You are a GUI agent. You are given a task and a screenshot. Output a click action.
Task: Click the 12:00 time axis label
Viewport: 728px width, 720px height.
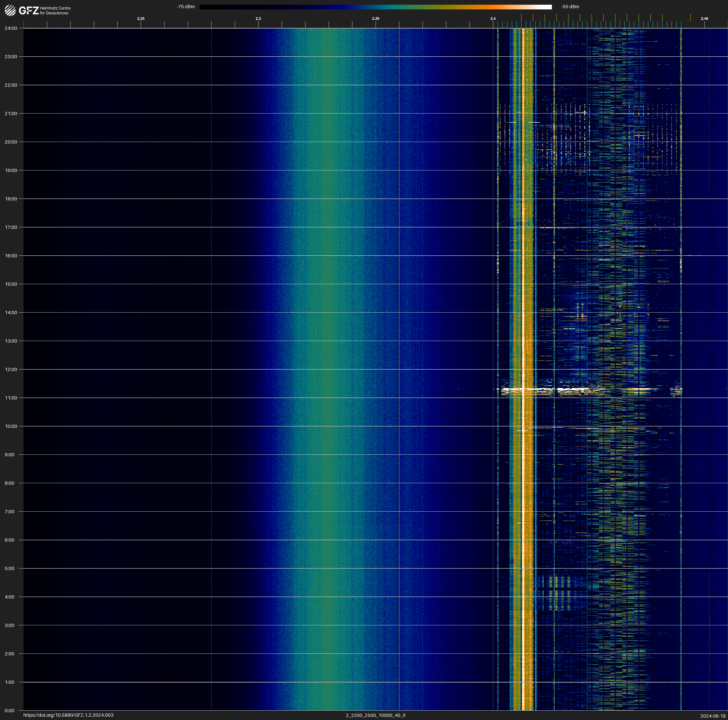pos(11,369)
